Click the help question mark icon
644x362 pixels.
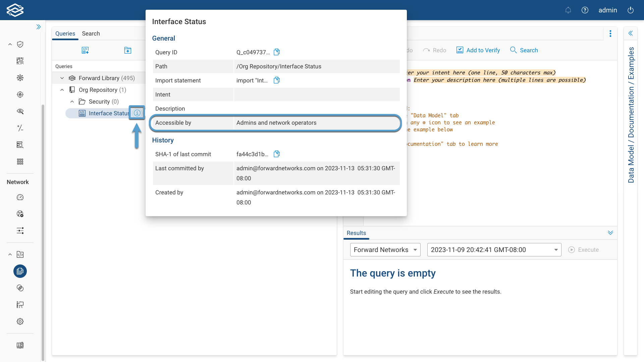coord(585,10)
